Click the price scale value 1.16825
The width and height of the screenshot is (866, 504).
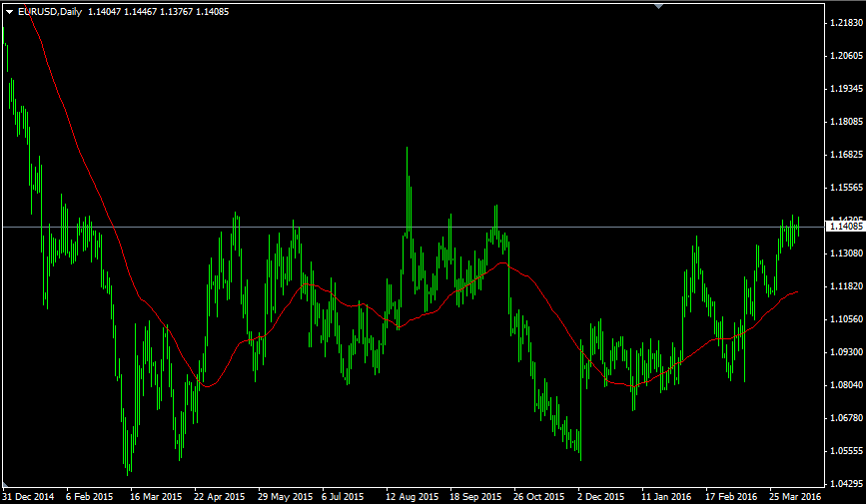point(846,155)
